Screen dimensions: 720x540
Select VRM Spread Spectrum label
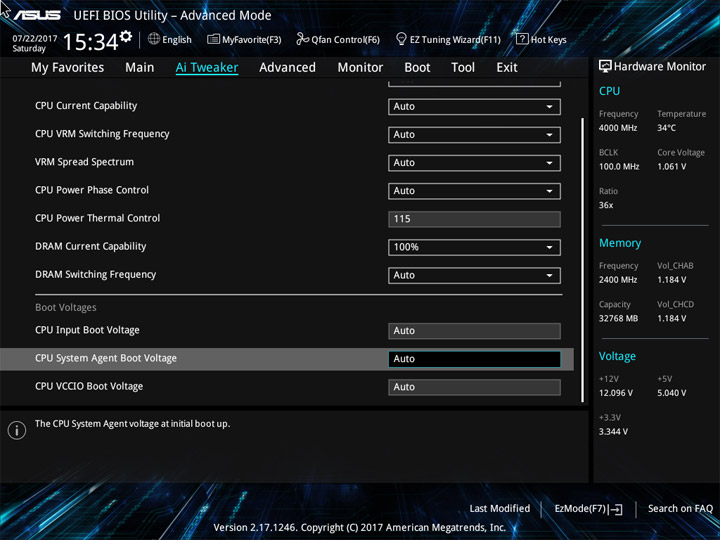tap(84, 162)
